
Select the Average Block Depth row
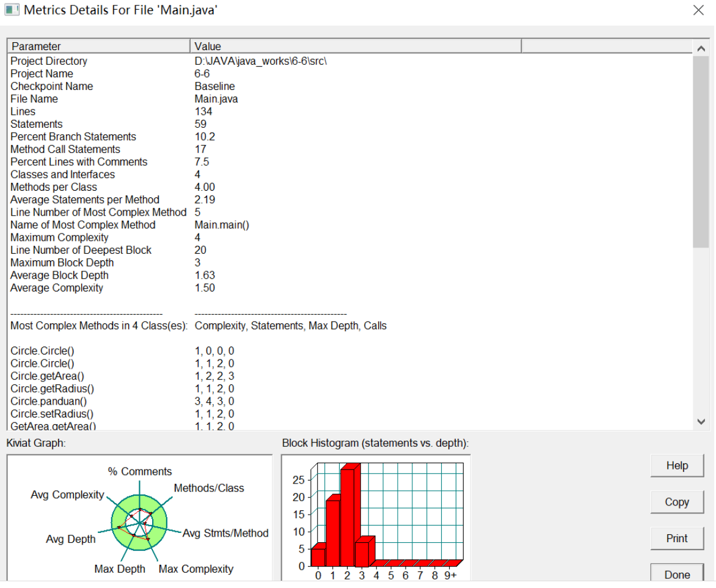[350, 276]
